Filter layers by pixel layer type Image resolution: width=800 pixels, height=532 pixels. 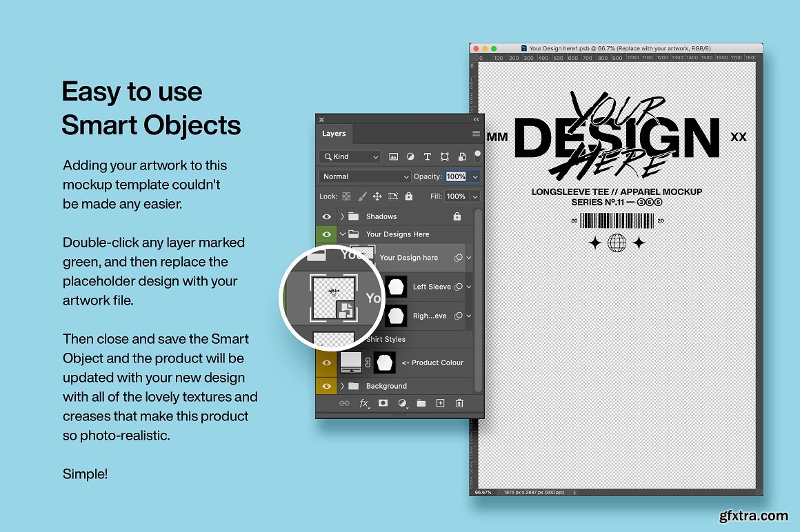tap(394, 157)
